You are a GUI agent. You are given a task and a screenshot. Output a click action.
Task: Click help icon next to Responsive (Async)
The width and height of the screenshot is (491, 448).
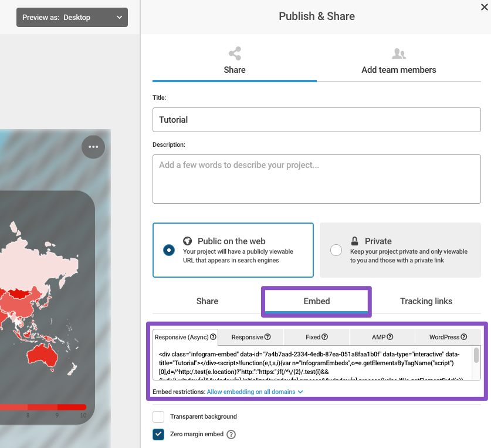(214, 337)
